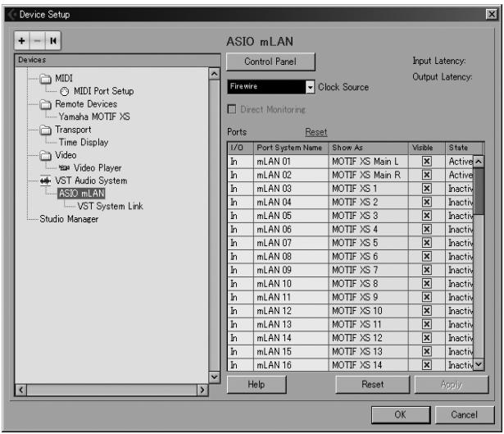Select Yamaha MOTIF XS remote device
The width and height of the screenshot is (504, 434).
coord(94,116)
